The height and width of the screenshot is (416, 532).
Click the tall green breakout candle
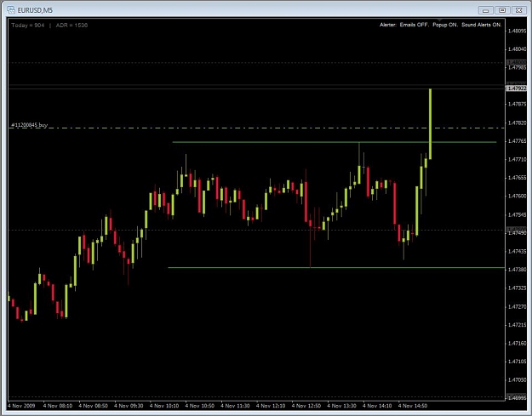pyautogui.click(x=430, y=123)
